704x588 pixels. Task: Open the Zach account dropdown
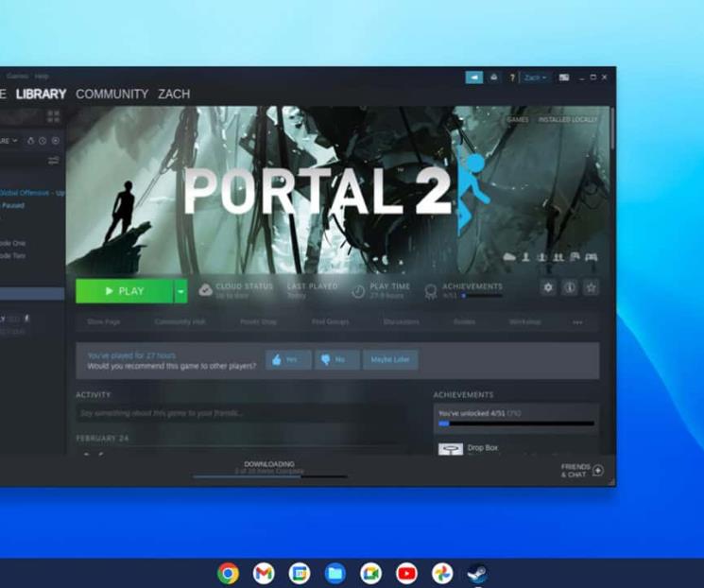point(535,78)
